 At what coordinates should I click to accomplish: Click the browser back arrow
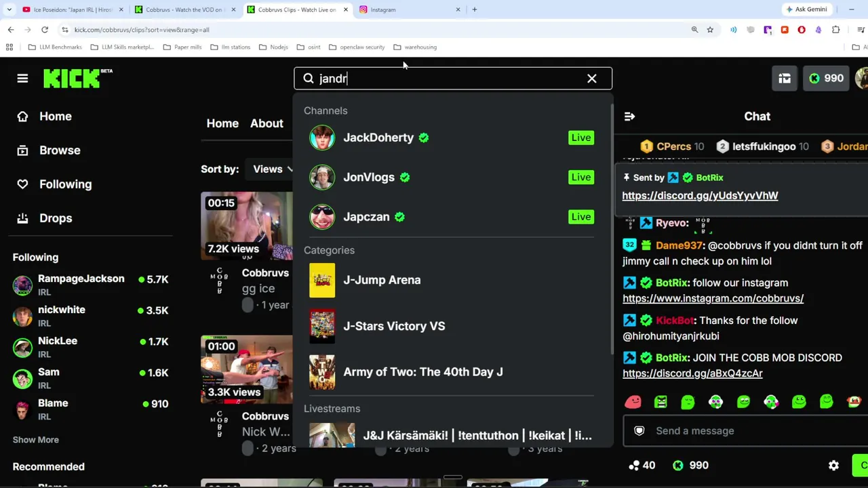tap(11, 30)
